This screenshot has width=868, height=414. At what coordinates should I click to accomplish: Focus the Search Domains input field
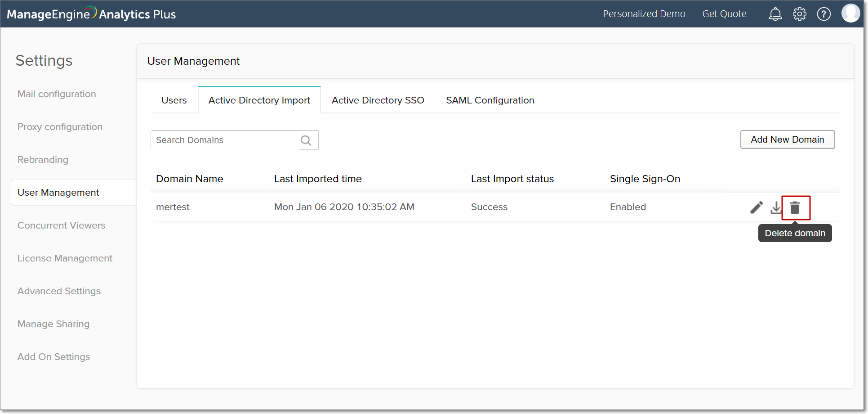pos(225,140)
